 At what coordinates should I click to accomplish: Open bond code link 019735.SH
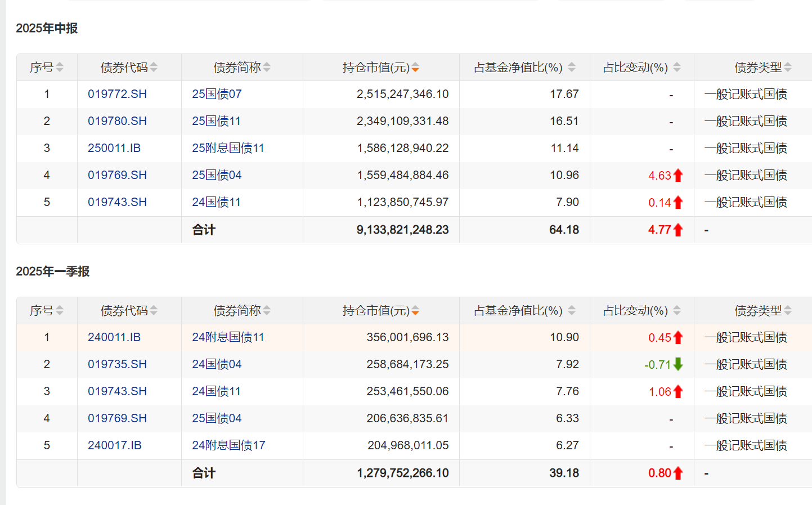(x=117, y=364)
